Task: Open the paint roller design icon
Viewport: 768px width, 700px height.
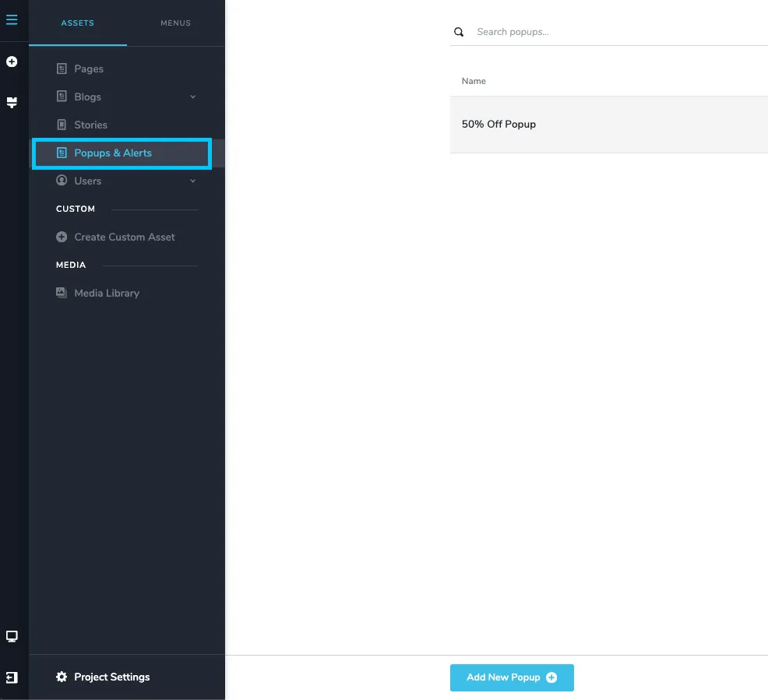Action: [12, 102]
